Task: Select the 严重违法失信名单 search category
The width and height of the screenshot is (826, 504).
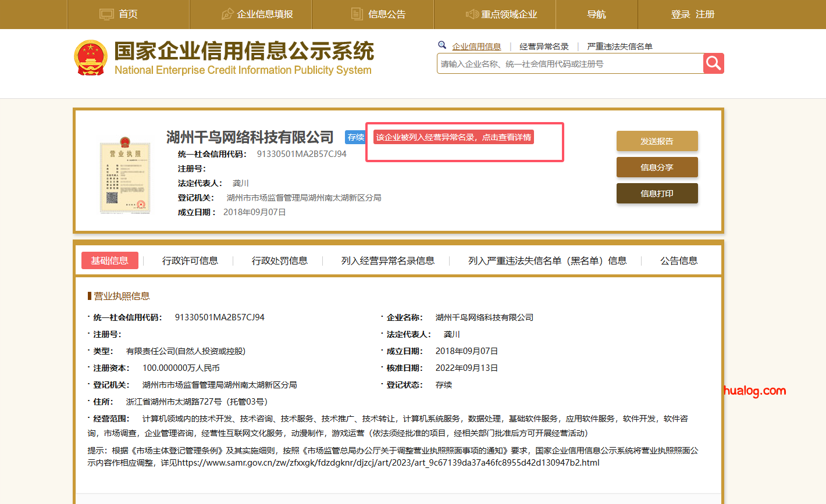Action: 619,47
